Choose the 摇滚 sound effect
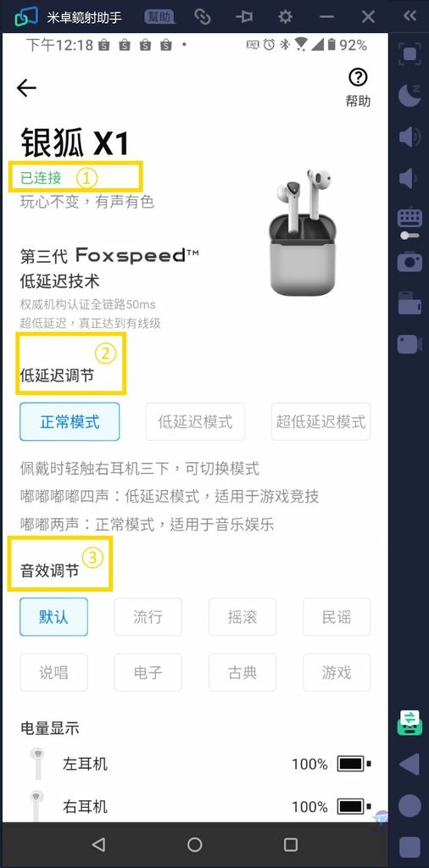The height and width of the screenshot is (868, 429). [x=242, y=617]
